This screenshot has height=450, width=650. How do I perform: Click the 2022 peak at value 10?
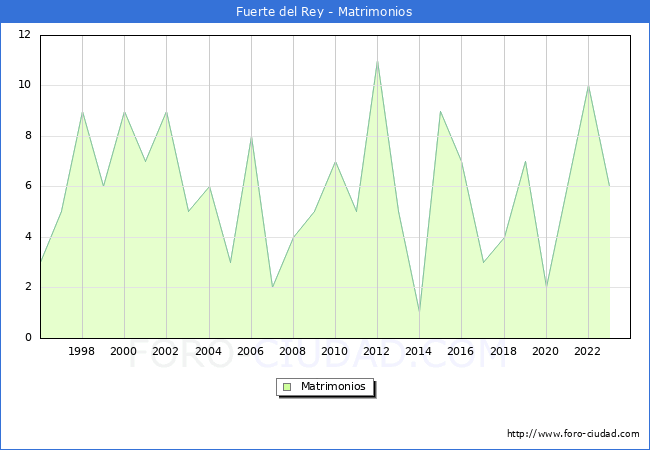tap(588, 86)
